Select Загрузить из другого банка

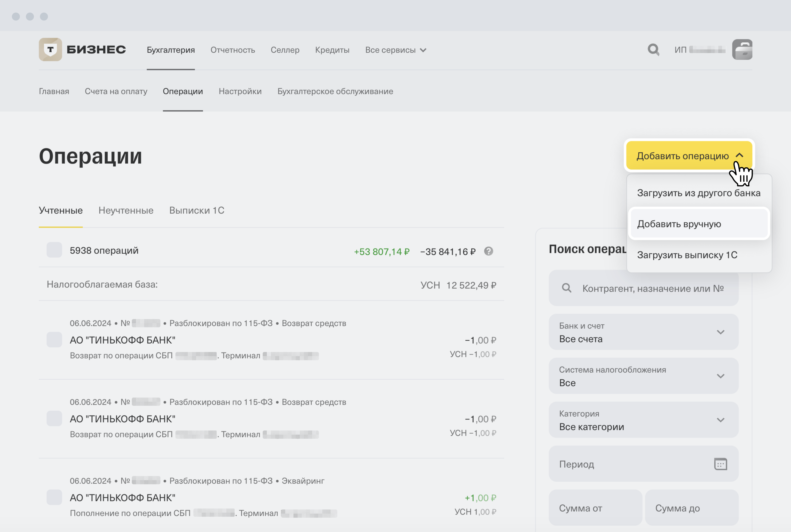point(699,193)
